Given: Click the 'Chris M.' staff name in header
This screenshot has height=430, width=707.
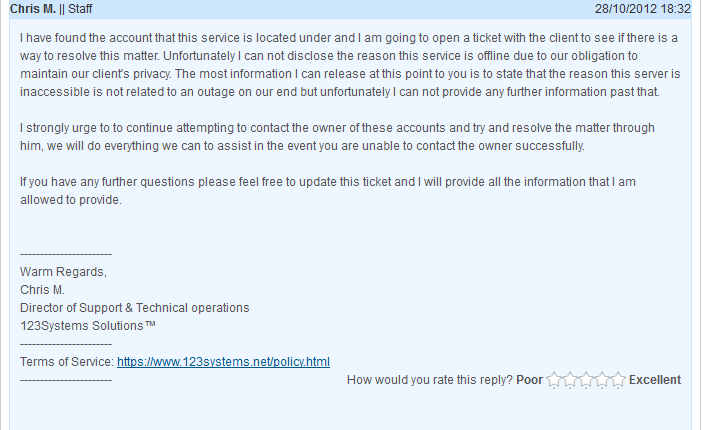Looking at the screenshot, I should click(x=33, y=9).
